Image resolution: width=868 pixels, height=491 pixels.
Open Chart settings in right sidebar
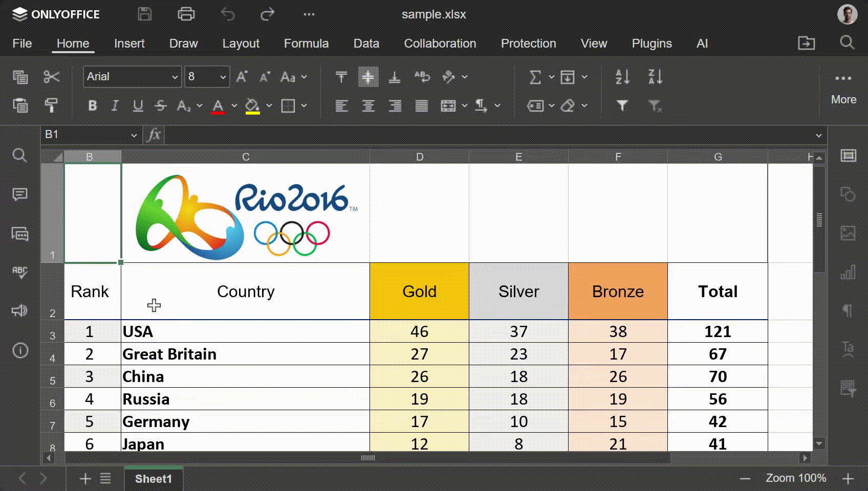click(x=848, y=272)
